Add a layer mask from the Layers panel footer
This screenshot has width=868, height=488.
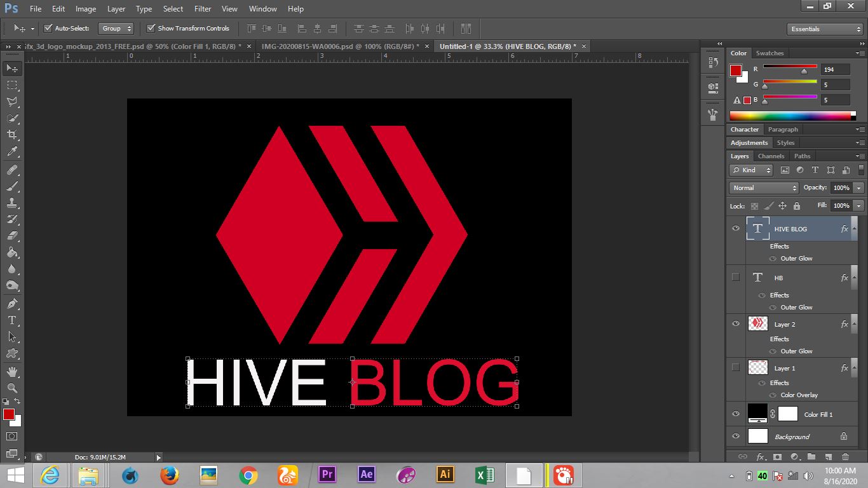click(x=777, y=456)
